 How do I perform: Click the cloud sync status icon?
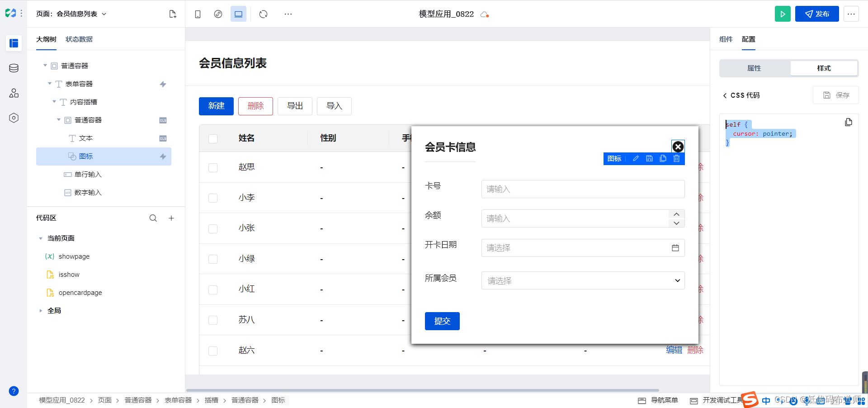(485, 14)
